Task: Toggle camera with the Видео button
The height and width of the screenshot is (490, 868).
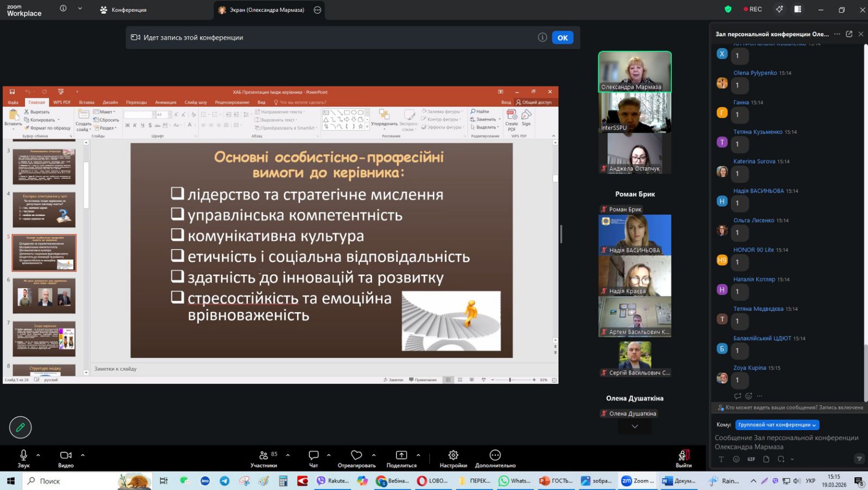Action: point(66,455)
